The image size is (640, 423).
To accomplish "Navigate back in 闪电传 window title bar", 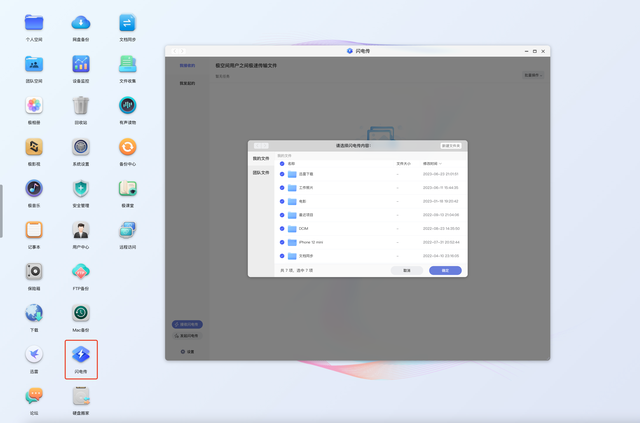I will (x=175, y=51).
